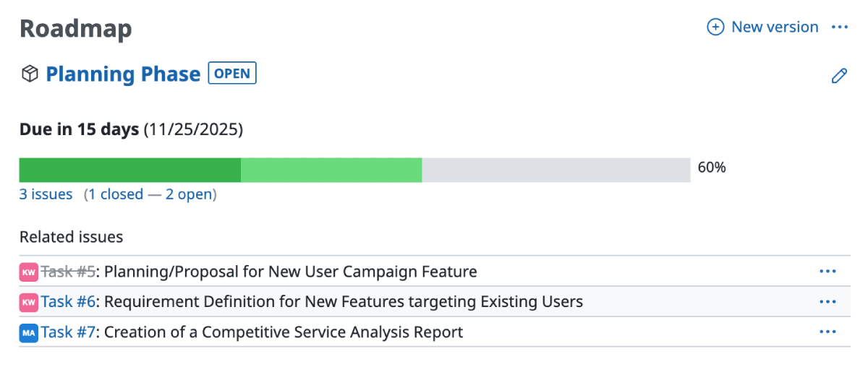The image size is (868, 367).
Task: Open the Task #6 link
Action: [x=68, y=302]
